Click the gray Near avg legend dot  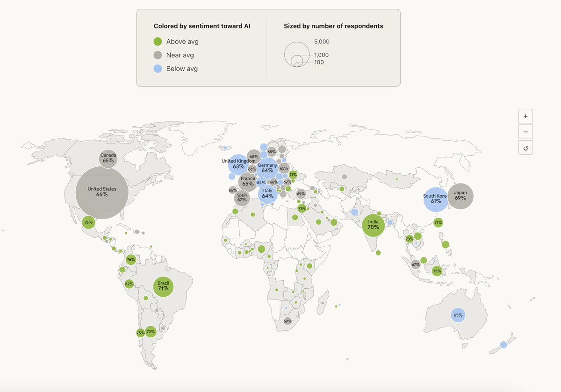[x=158, y=55]
